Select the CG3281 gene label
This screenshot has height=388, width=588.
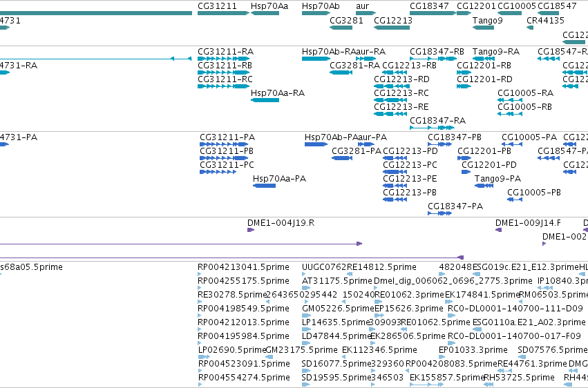tap(346, 20)
